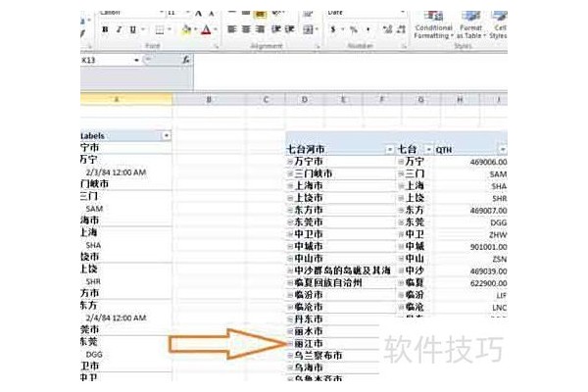Open the Font Color dropdown arrow
Screen dimensions: 588x392
point(216,29)
